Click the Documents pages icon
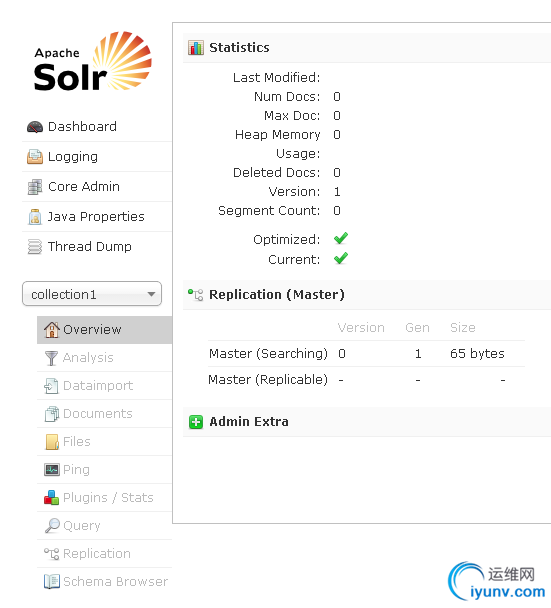 pyautogui.click(x=52, y=414)
